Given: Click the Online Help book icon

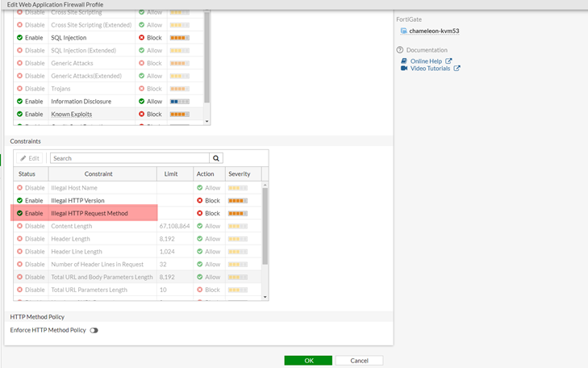Looking at the screenshot, I should pyautogui.click(x=404, y=61).
